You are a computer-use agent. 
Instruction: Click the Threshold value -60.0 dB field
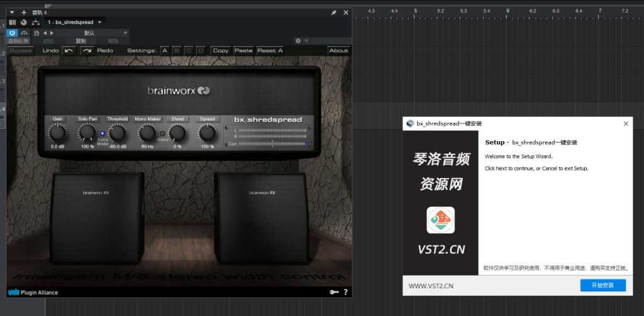(x=118, y=146)
